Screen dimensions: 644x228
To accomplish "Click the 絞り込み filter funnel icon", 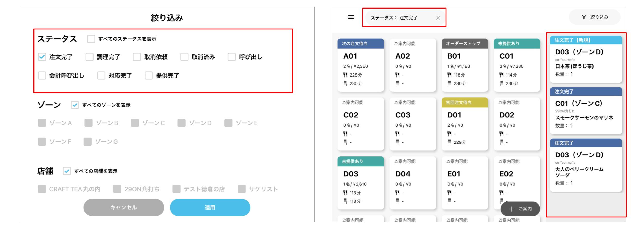I will (x=584, y=17).
